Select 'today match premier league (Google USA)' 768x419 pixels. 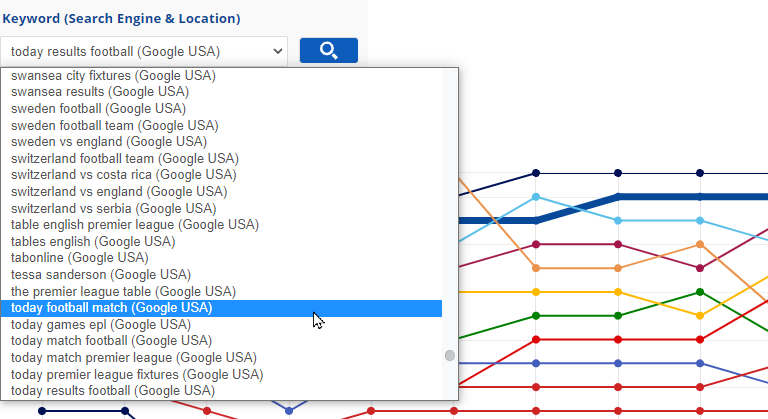coord(134,357)
